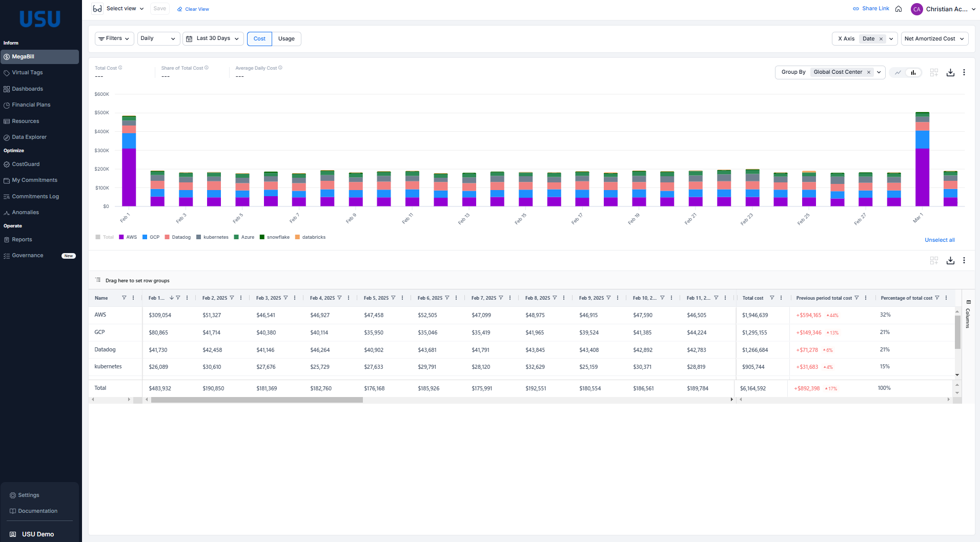This screenshot has height=542, width=980.
Task: Select the Usage toggle
Action: point(287,39)
